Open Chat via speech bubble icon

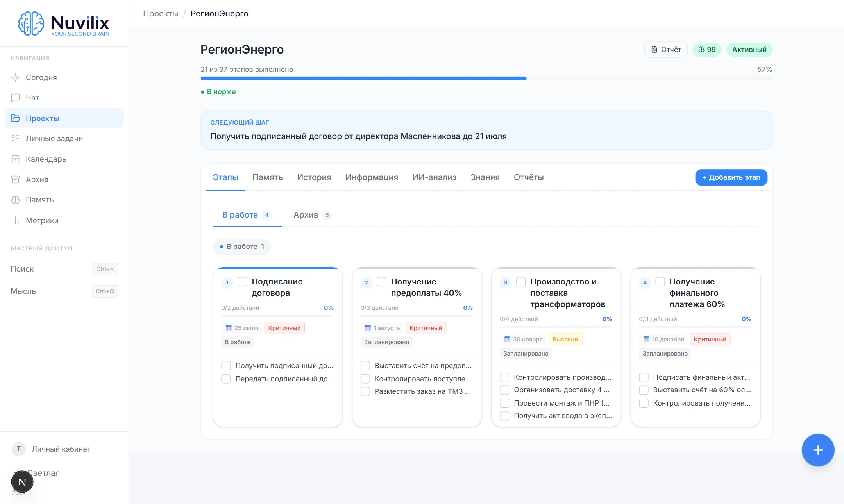(x=15, y=98)
